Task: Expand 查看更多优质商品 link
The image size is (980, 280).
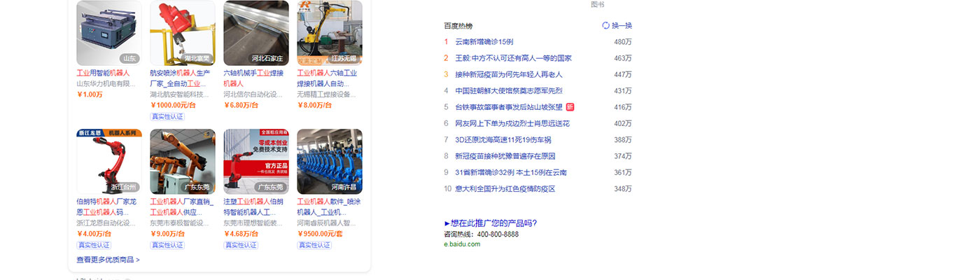Action: 108,260
